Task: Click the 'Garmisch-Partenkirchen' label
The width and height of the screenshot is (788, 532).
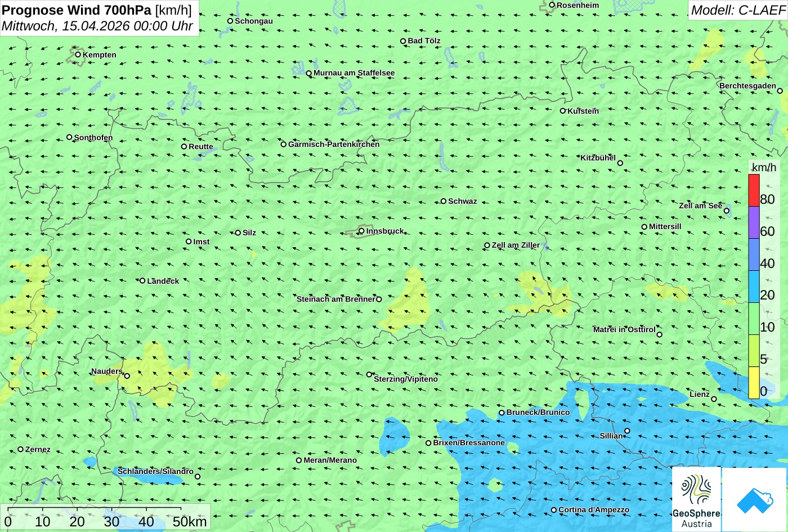Action: (x=334, y=144)
